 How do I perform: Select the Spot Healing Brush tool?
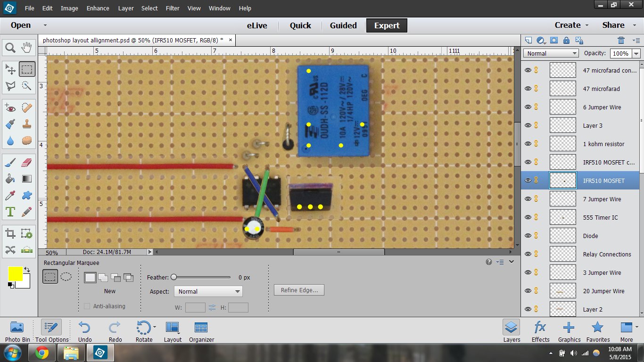click(x=27, y=108)
